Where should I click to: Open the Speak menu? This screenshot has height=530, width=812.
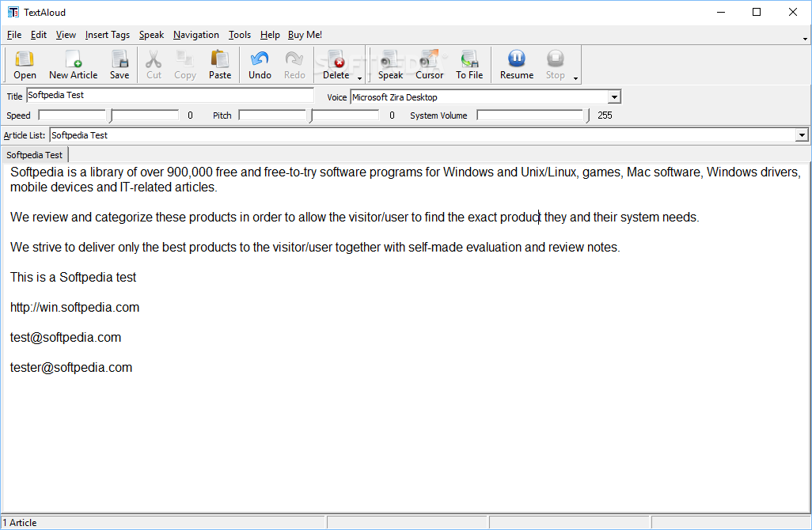point(151,35)
